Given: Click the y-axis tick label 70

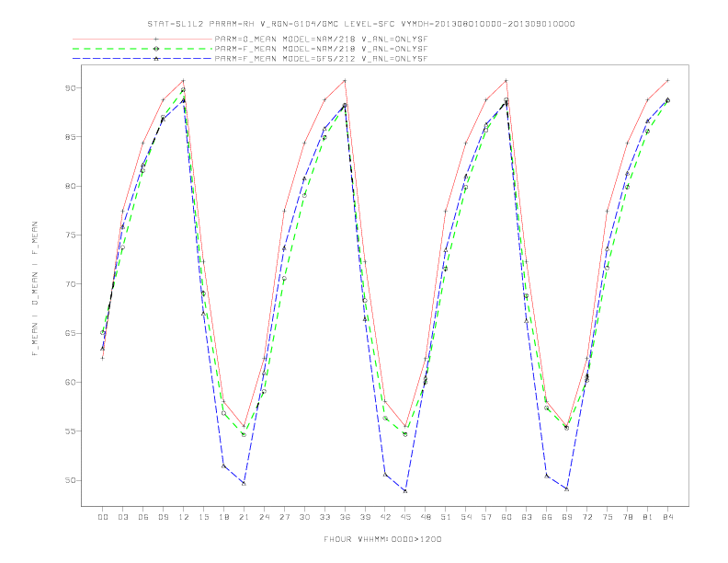Looking at the screenshot, I should click(x=70, y=284).
